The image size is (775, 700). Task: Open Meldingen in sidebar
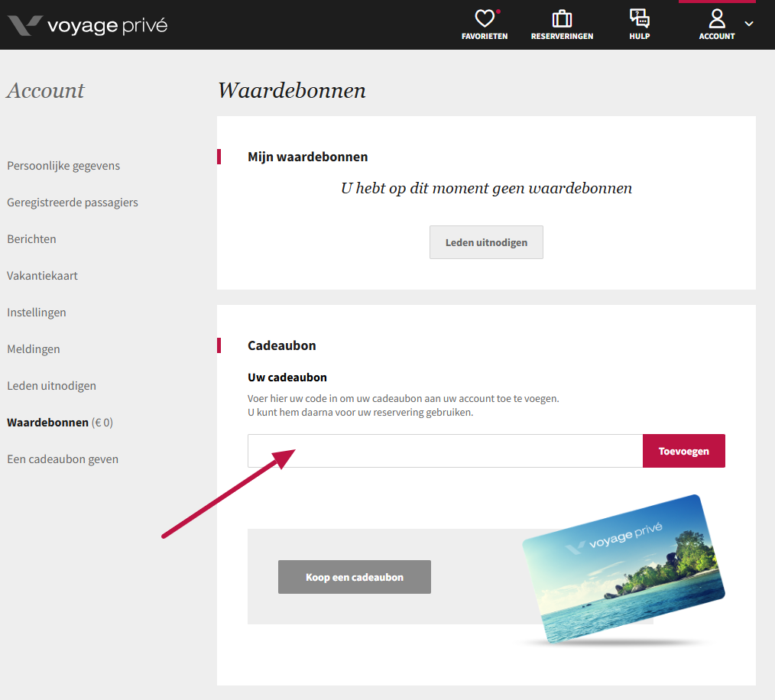[34, 349]
